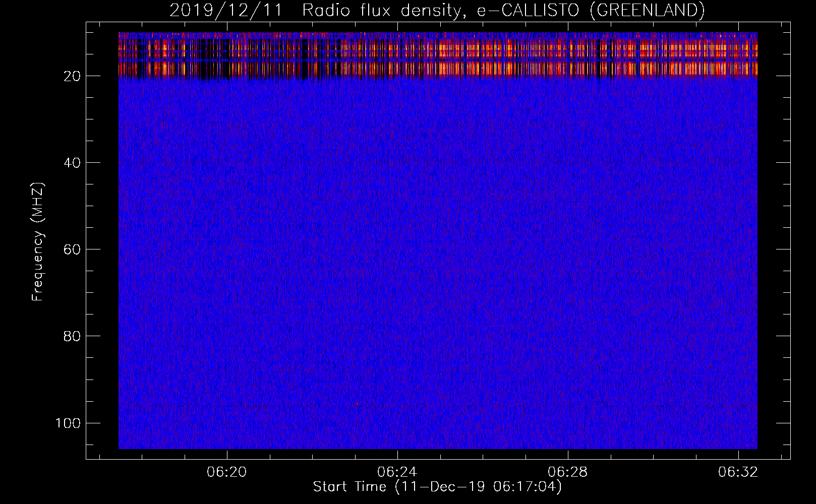Screen dimensions: 816x504
Task: Click the 'Start Time (11-Dec-19 06:17:04)' label
Action: [437, 487]
